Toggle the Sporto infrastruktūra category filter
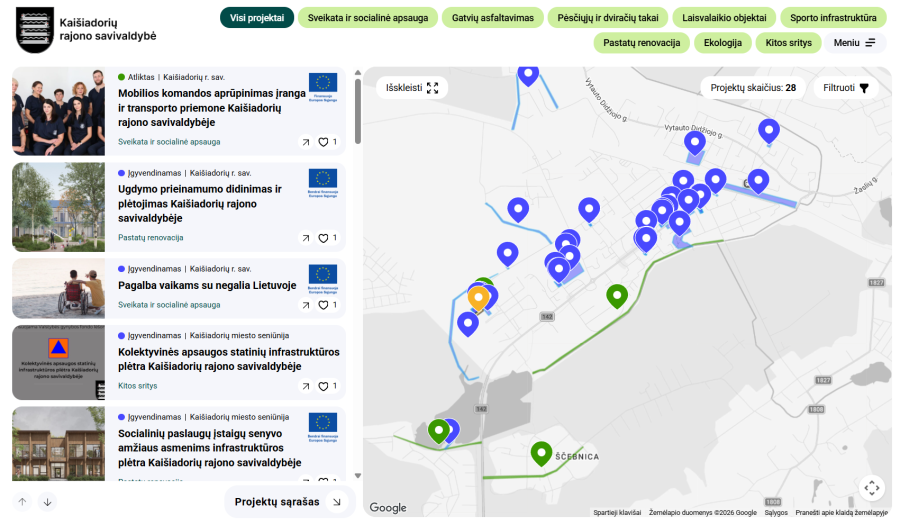900x525 pixels. [x=833, y=18]
